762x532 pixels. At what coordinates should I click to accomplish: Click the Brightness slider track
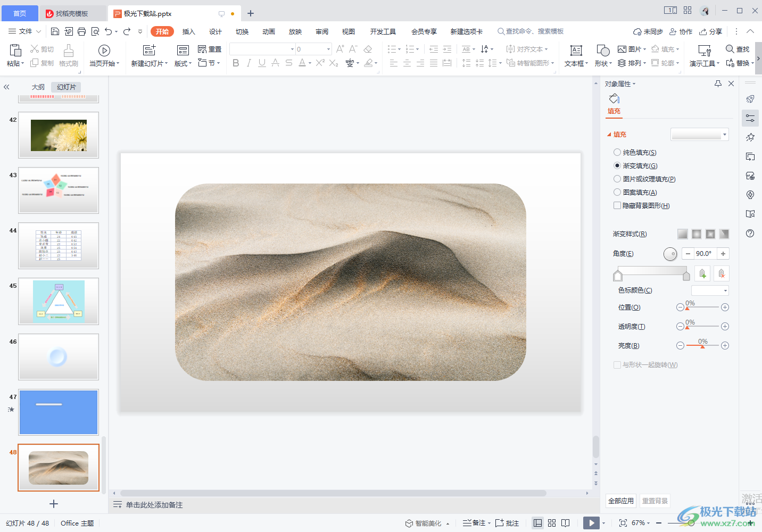pyautogui.click(x=702, y=346)
